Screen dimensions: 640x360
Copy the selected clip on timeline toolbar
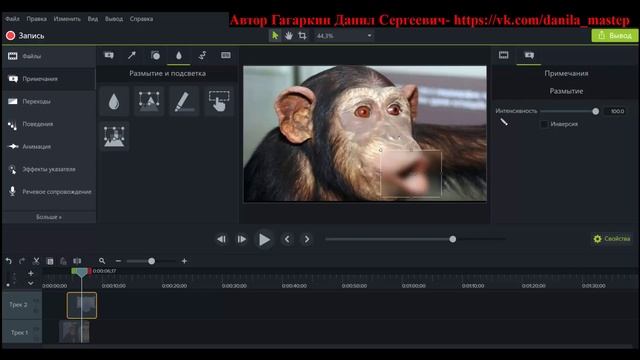[x=50, y=261]
